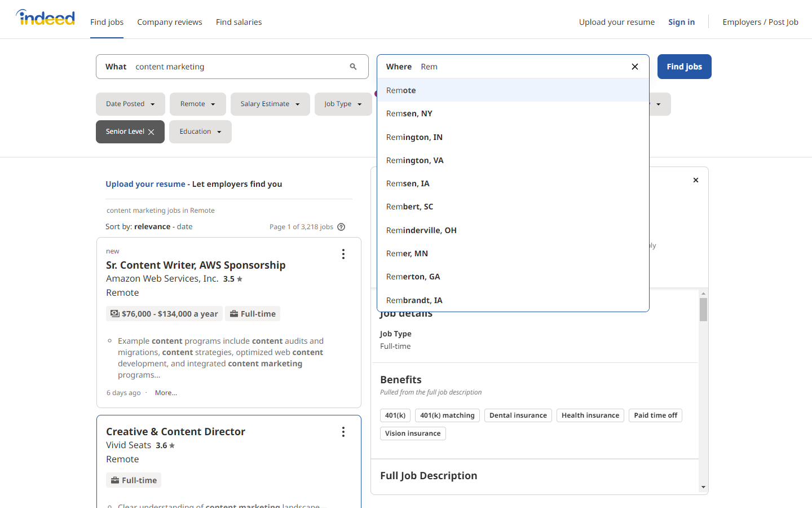Open Find salaries page

coord(239,22)
